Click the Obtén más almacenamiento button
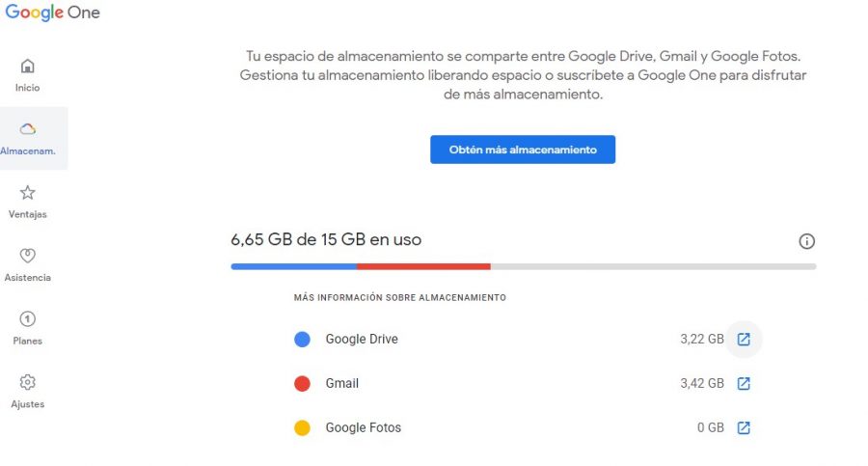This screenshot has width=868, height=466. (x=523, y=150)
